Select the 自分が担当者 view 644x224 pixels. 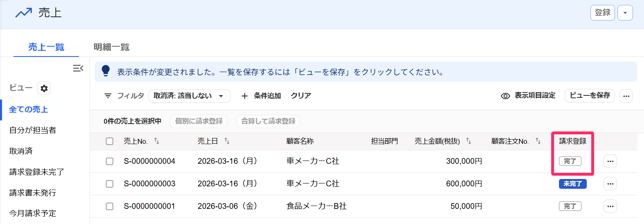[x=33, y=130]
